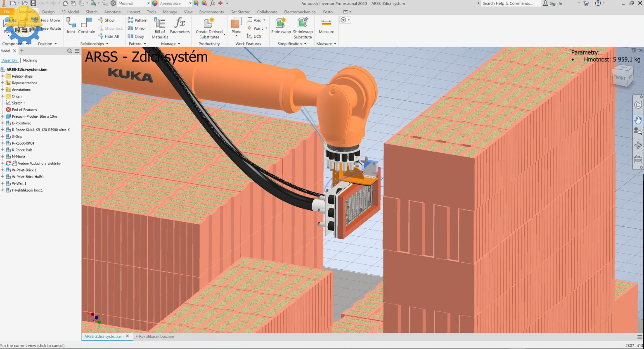This screenshot has height=349, width=644.
Task: Click the UCS tool
Action: tap(254, 36)
